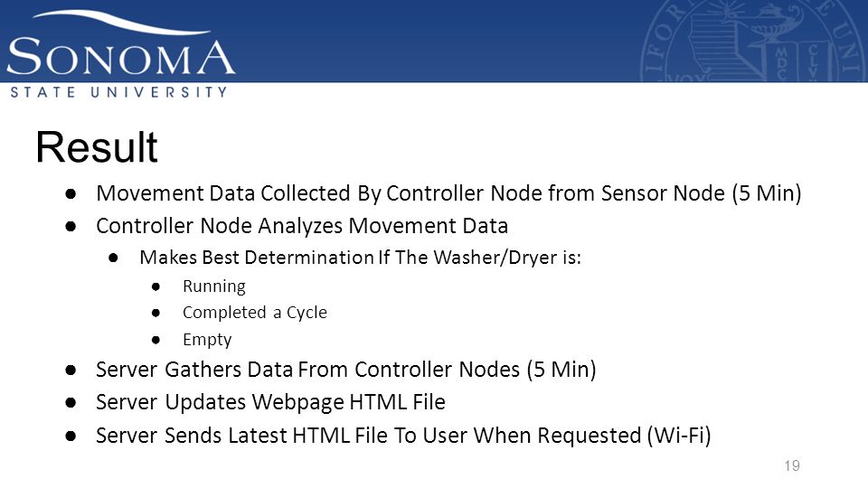The height and width of the screenshot is (488, 868).
Task: Select the Controller Node Analyzes Movement Data line
Action: pos(302,226)
